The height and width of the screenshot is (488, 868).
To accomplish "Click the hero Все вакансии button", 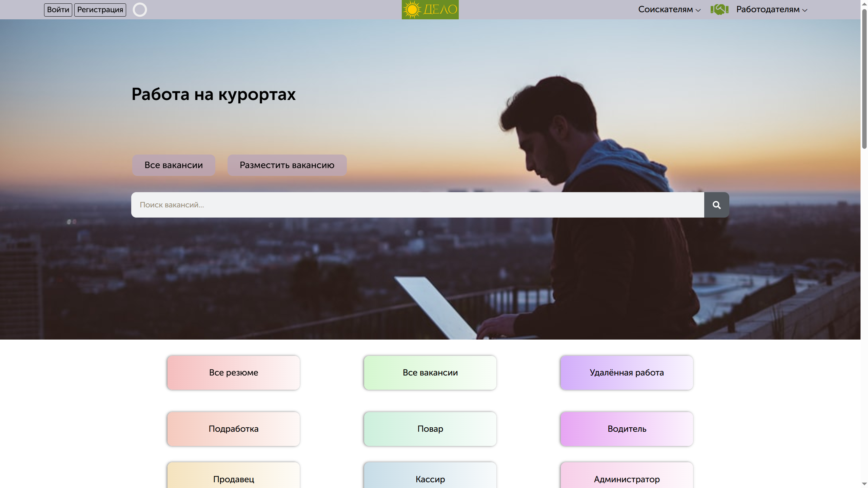I will [x=174, y=165].
